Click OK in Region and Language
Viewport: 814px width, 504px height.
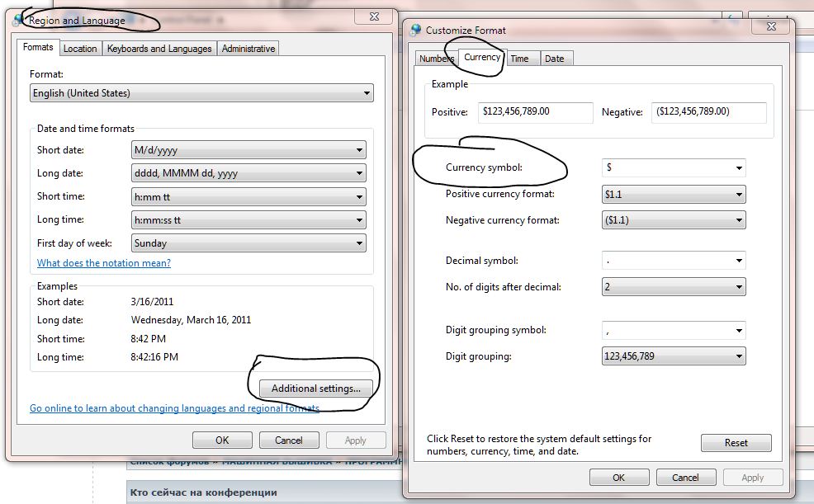(222, 440)
